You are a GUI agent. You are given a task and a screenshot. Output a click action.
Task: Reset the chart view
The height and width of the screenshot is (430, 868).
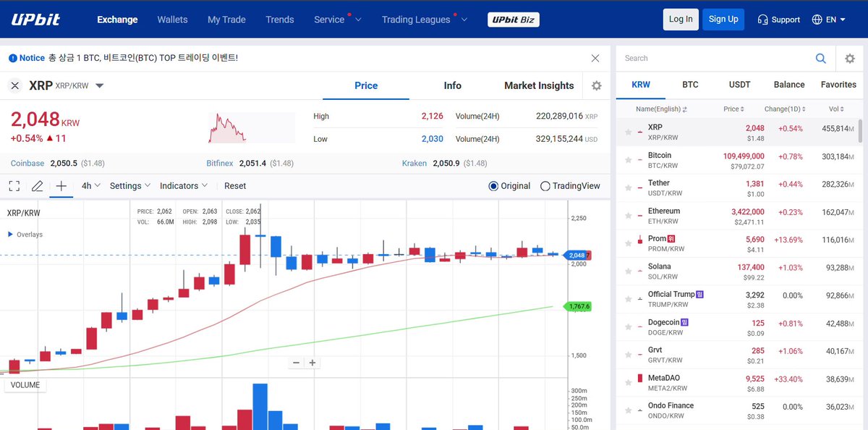(x=235, y=186)
